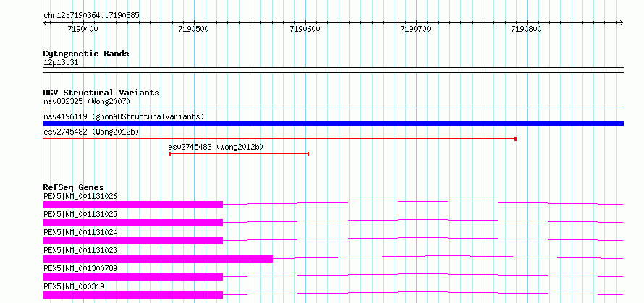
Task: Click the magenta exon bar of NM_001131024
Action: (x=132, y=241)
